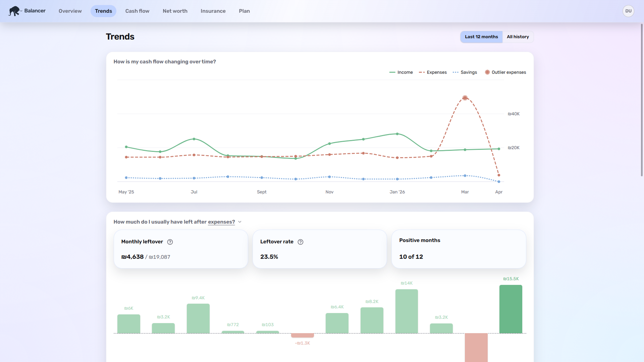The height and width of the screenshot is (362, 644).
Task: Go to the Overview tab
Action: 70,11
